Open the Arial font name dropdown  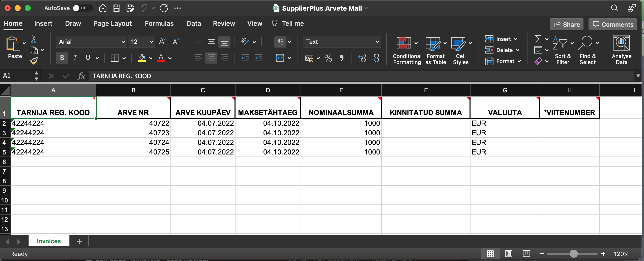tap(123, 42)
